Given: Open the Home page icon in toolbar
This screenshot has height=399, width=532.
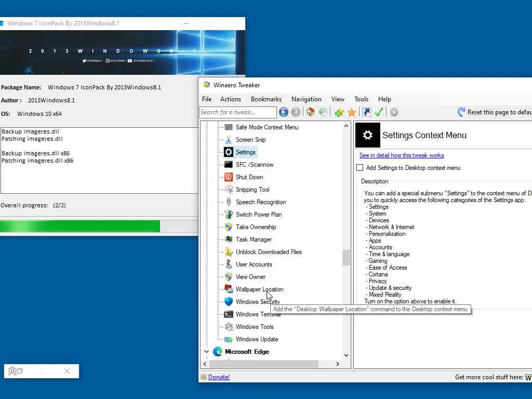Looking at the screenshot, I should click(310, 112).
